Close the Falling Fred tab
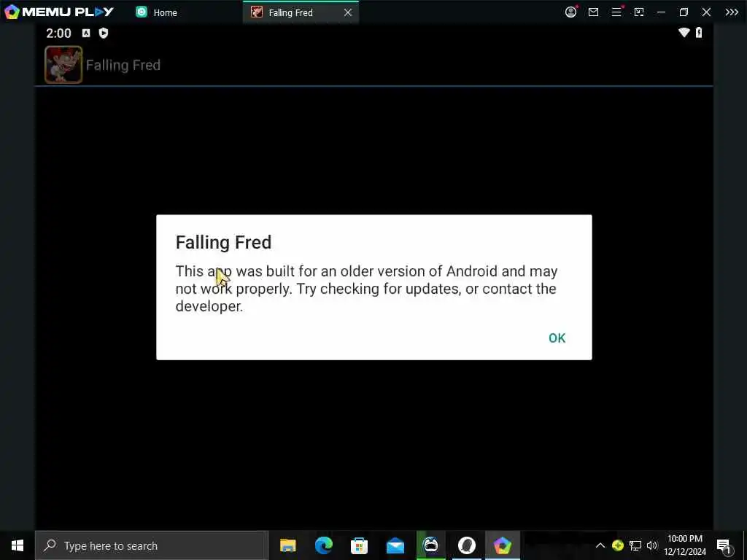 coord(348,13)
